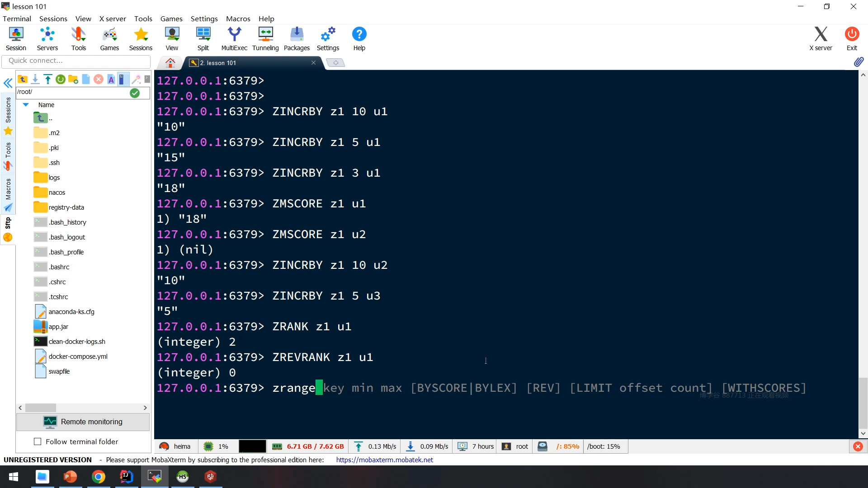Click the upload to server arrow icon
Viewport: 868px width, 488px height.
[47, 80]
